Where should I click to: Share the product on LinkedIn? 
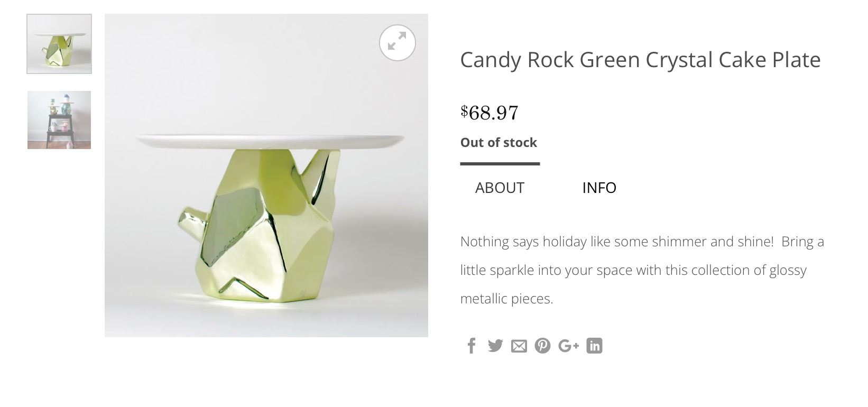pos(594,346)
